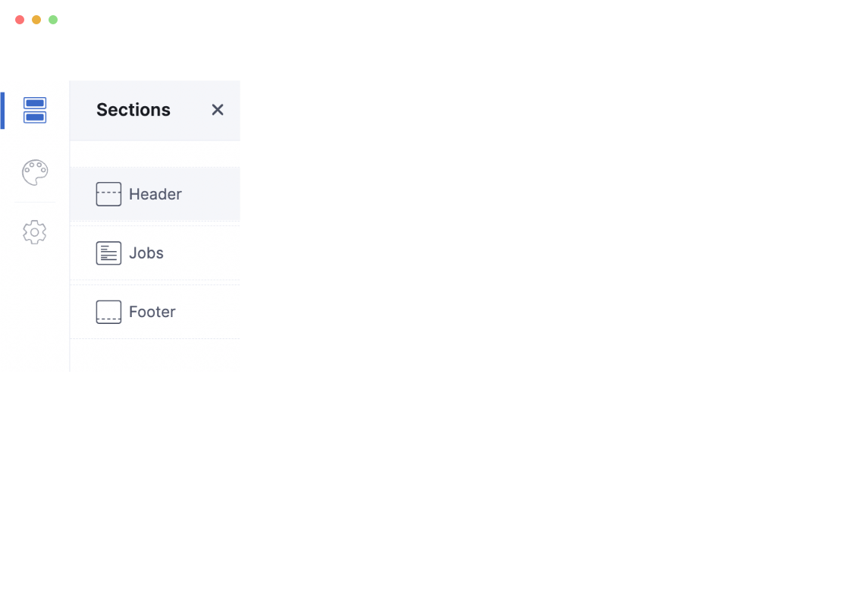Select the Jobs label text
857x616 pixels.
[x=146, y=253]
